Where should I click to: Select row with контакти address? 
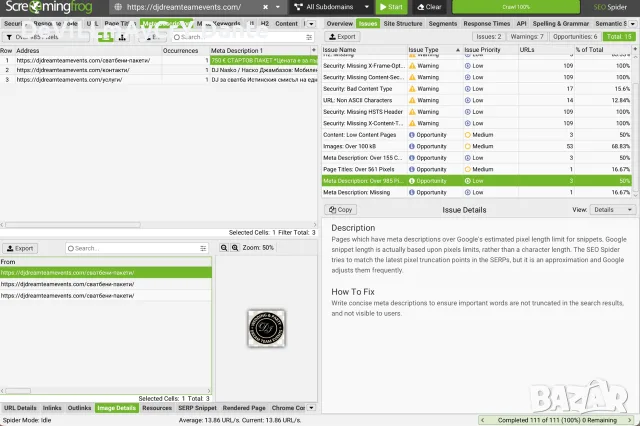[158, 70]
